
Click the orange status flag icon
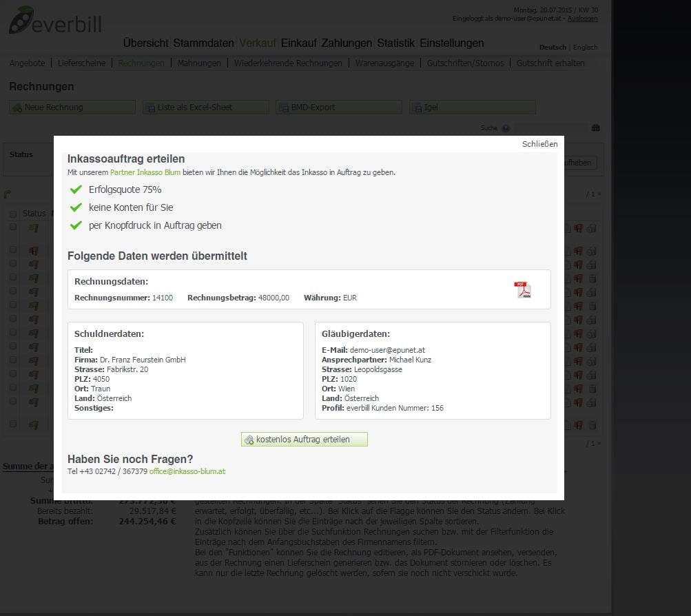[34, 228]
